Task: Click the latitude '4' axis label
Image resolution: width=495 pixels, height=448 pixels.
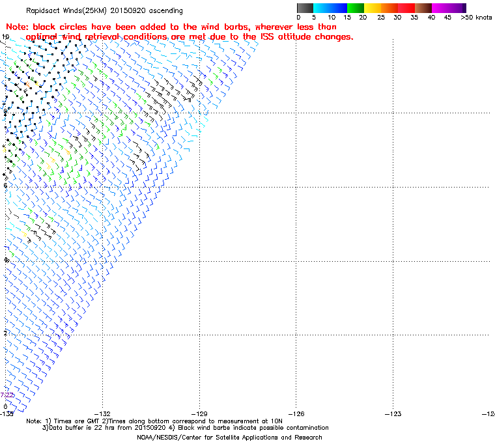Action: [x=5, y=260]
